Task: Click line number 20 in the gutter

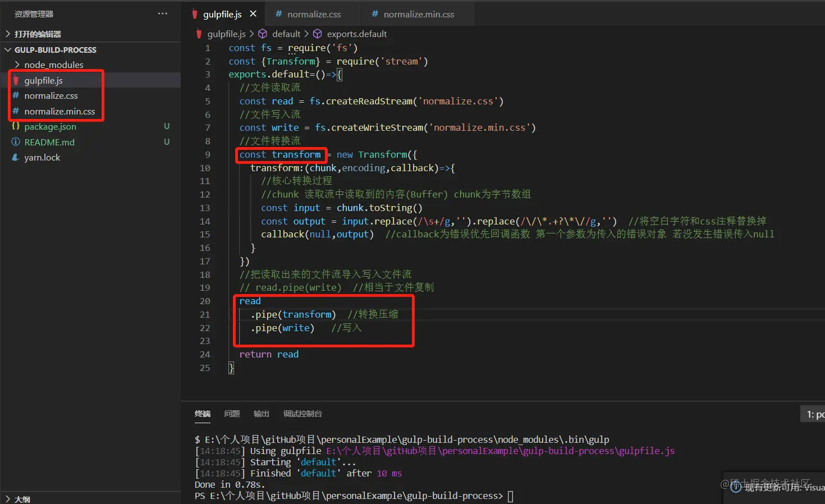Action: (x=205, y=301)
